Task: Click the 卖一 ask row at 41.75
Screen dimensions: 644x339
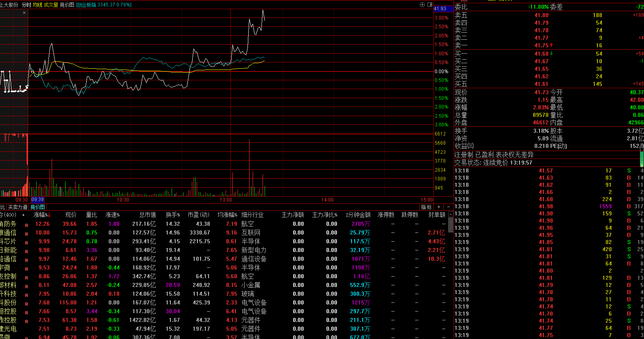Action: pyautogui.click(x=549, y=45)
